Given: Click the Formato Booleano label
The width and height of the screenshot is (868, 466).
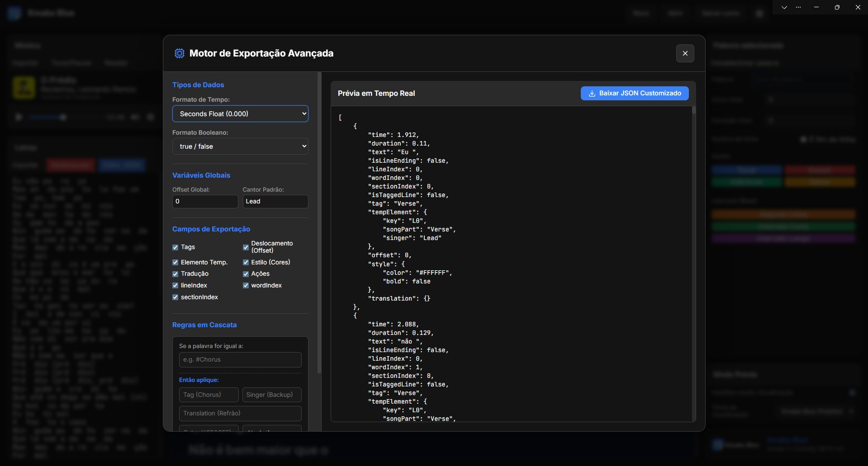Looking at the screenshot, I should [x=200, y=133].
